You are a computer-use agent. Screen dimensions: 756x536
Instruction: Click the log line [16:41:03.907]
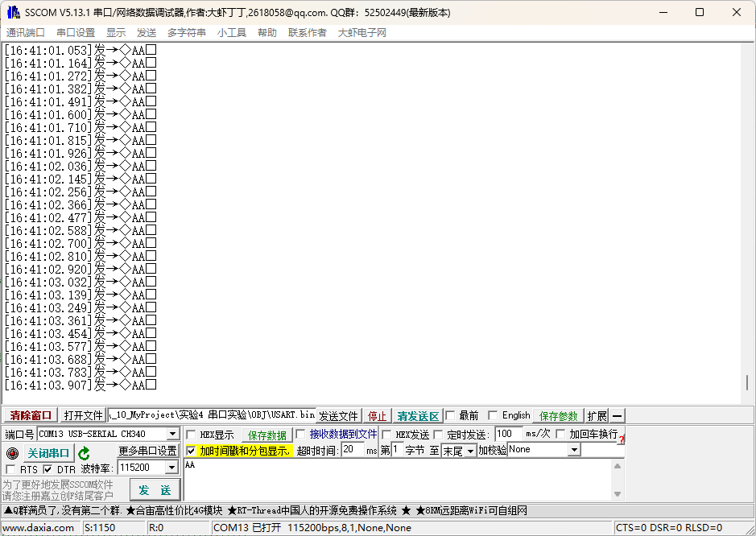(80, 386)
